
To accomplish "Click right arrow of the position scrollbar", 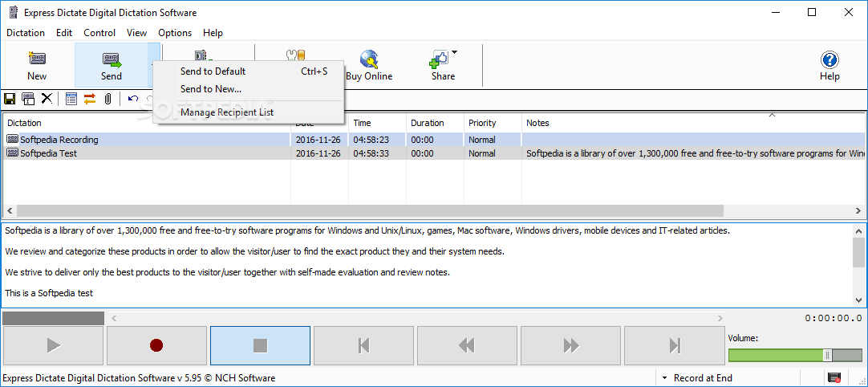I will tap(720, 318).
